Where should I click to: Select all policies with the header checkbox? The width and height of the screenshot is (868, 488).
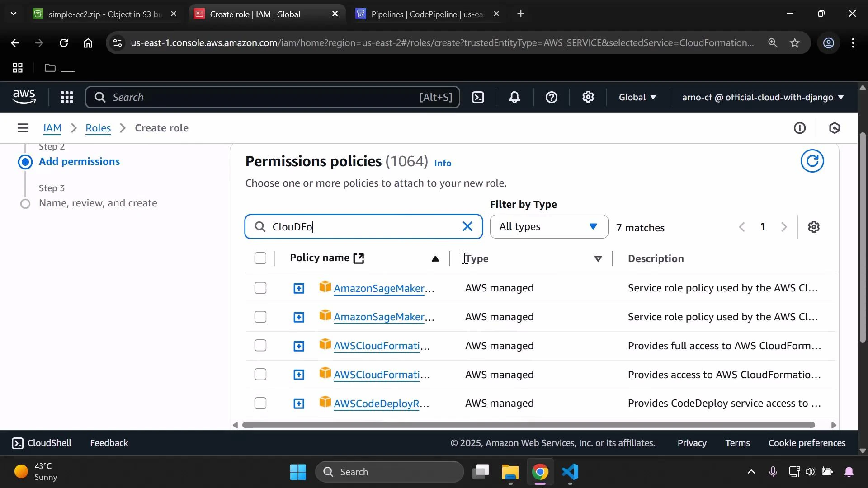pyautogui.click(x=260, y=258)
